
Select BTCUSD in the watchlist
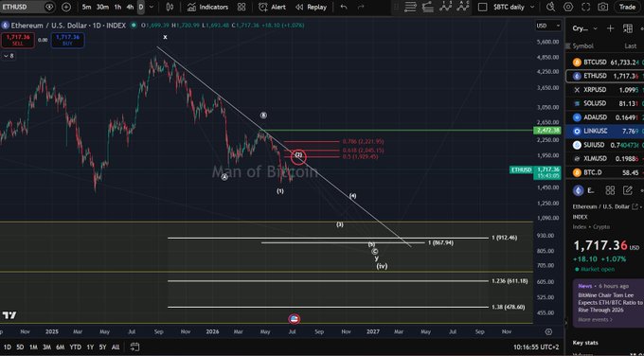coord(604,62)
